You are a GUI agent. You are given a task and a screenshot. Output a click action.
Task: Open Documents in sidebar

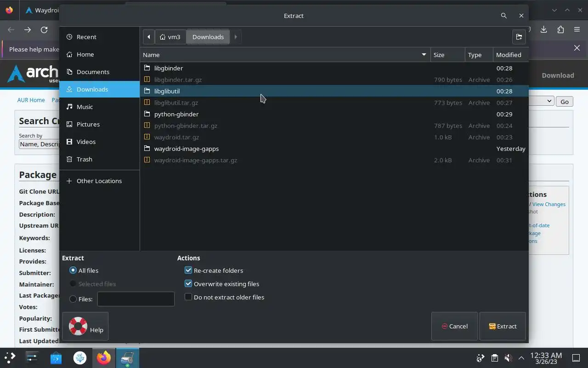point(100,72)
